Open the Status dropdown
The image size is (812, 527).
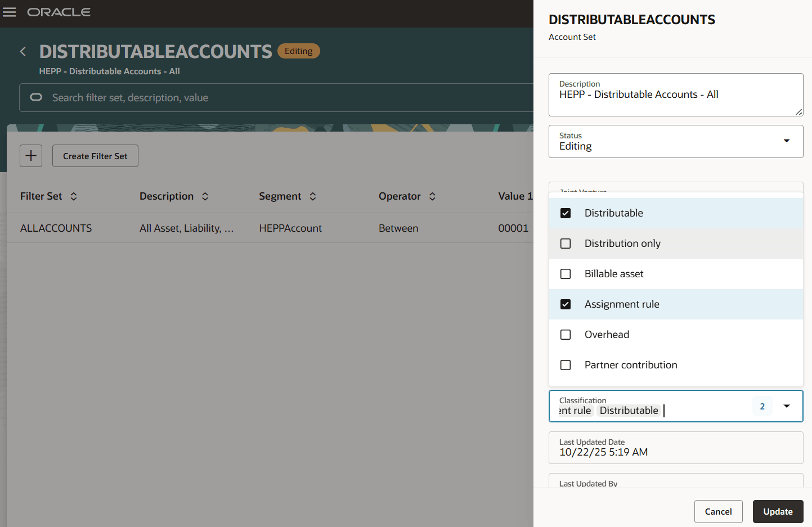[786, 141]
